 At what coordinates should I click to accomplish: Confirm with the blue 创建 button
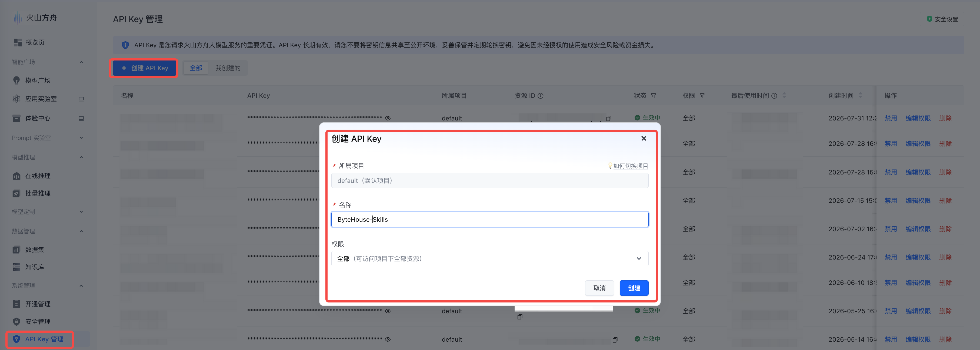pos(634,288)
